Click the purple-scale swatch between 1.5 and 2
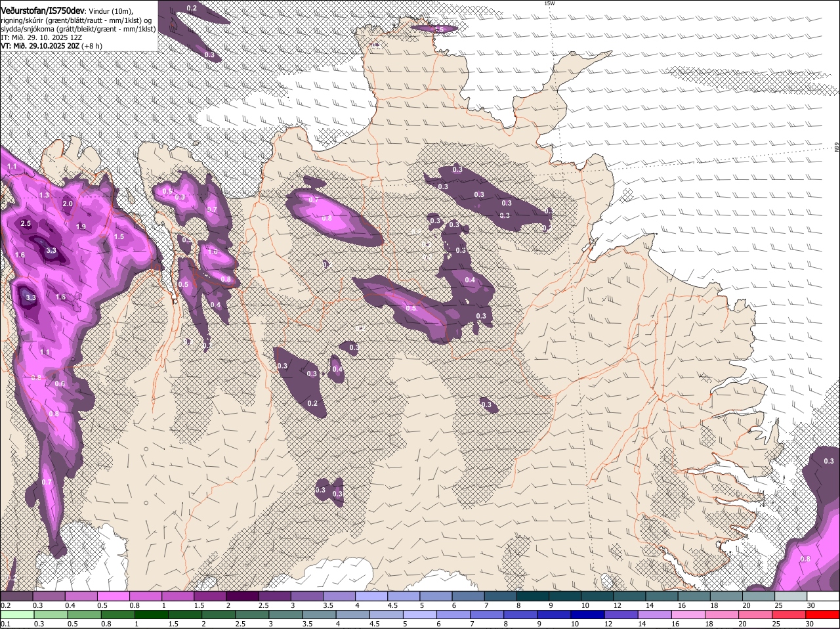The height and width of the screenshot is (629, 840). click(x=210, y=596)
